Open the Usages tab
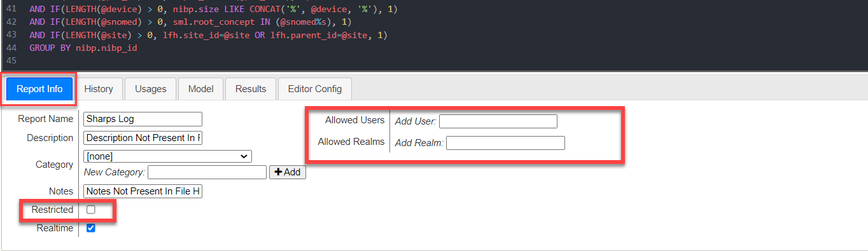Image resolution: width=868 pixels, height=251 pixels. coord(150,89)
